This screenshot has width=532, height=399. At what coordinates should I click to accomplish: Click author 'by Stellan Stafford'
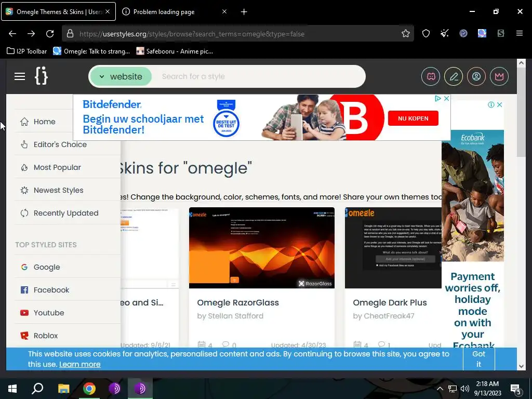click(230, 316)
